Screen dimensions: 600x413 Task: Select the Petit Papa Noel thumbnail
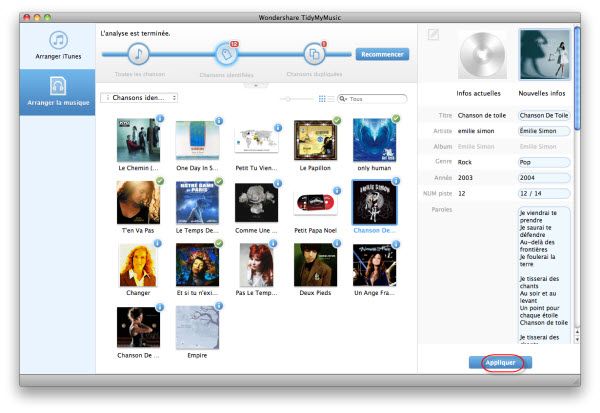pos(315,203)
